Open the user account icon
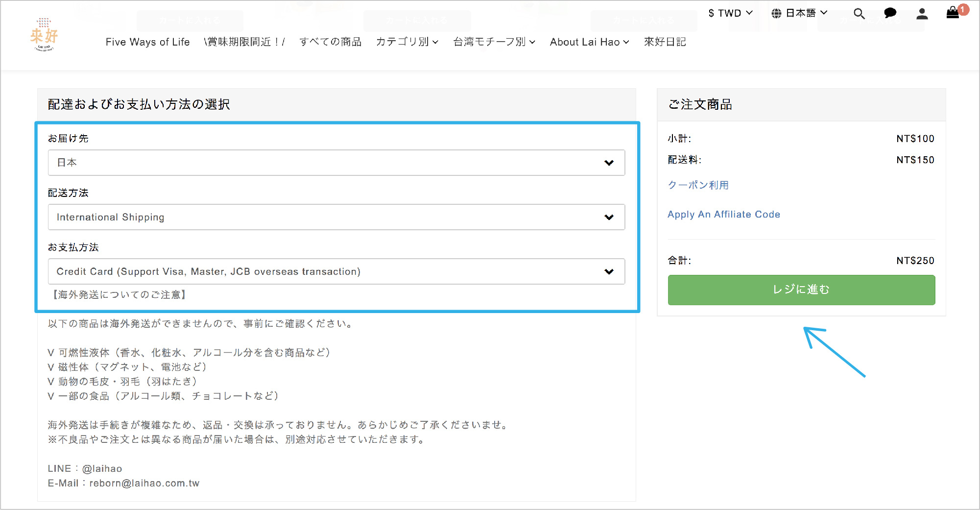The image size is (980, 510). coord(922,14)
